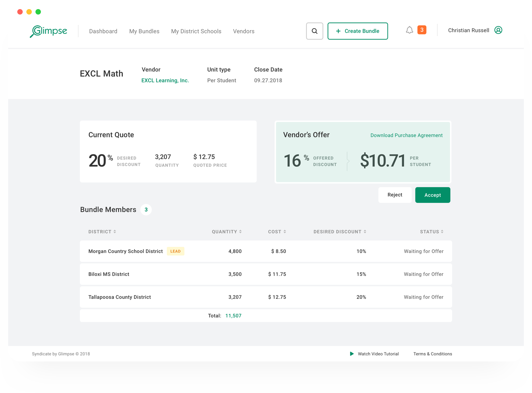The width and height of the screenshot is (532, 393).
Task: Click the EXCL Math bundle title
Action: pos(101,74)
